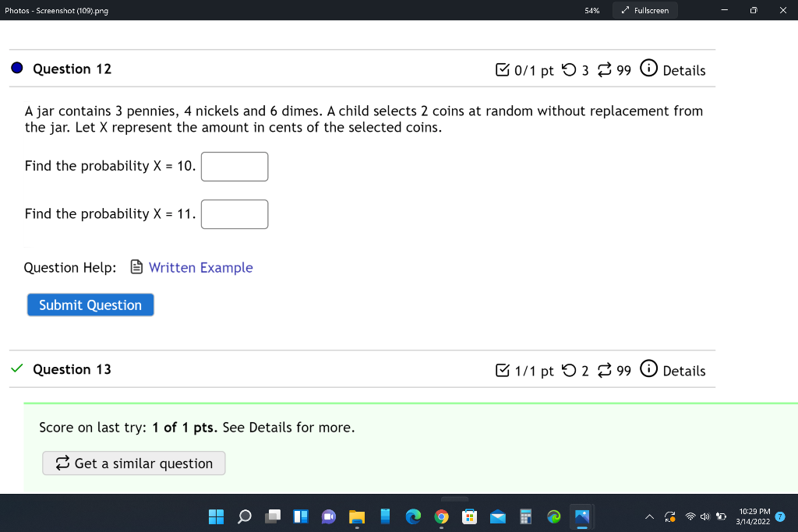Click Get a similar question
The height and width of the screenshot is (532, 798).
click(133, 463)
